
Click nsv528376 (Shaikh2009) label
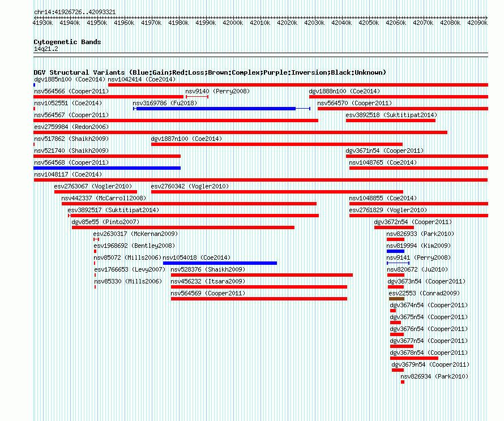pyautogui.click(x=208, y=269)
